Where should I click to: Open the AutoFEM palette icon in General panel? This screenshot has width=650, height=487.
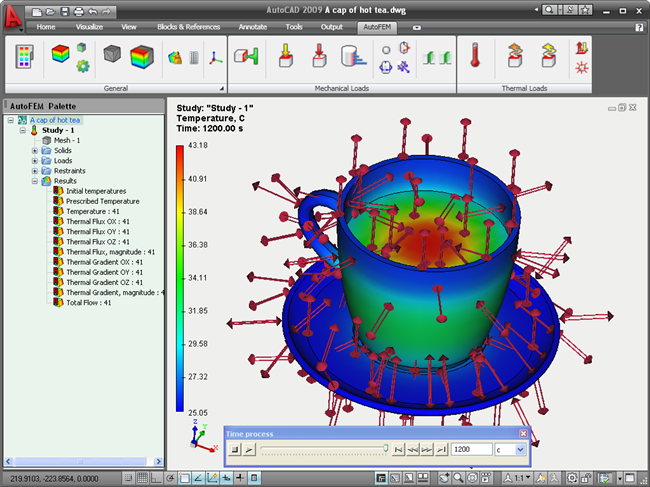coord(24,57)
